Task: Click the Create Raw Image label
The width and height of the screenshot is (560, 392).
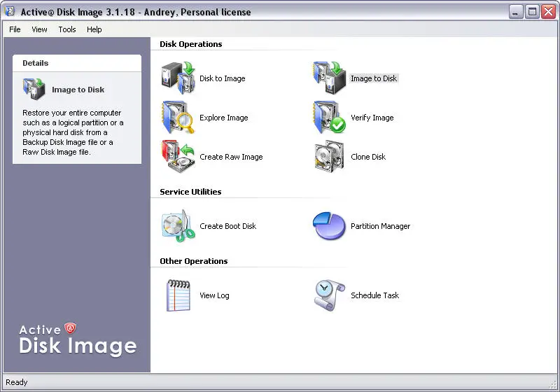Action: [231, 157]
